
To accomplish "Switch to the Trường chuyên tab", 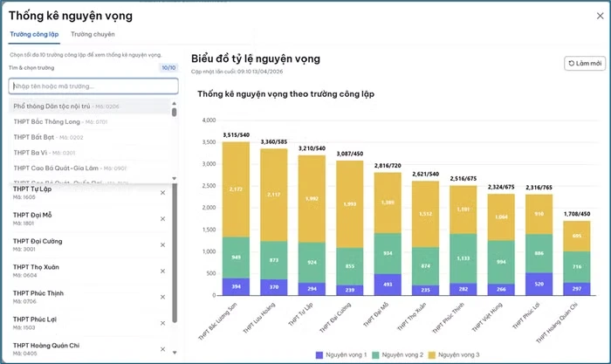I will 93,34.
